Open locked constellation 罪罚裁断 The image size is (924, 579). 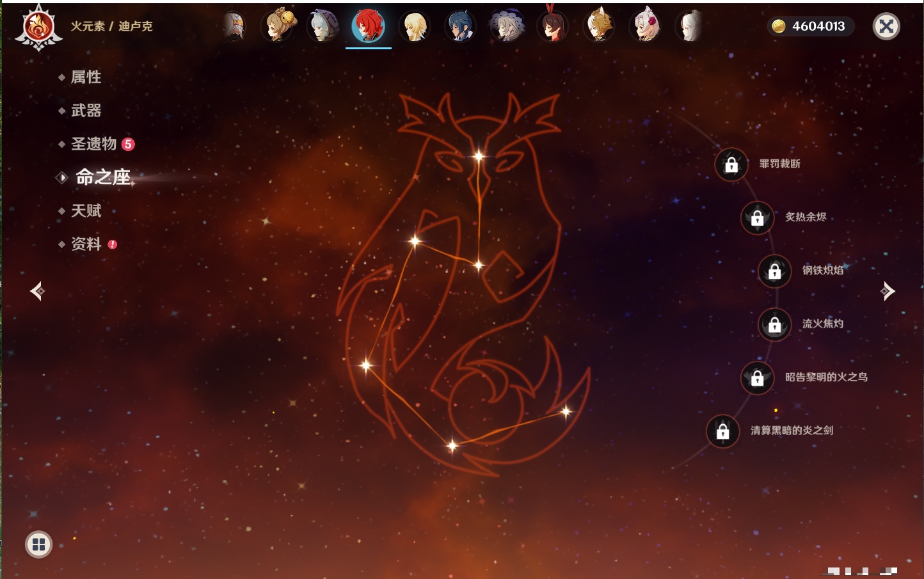point(731,164)
